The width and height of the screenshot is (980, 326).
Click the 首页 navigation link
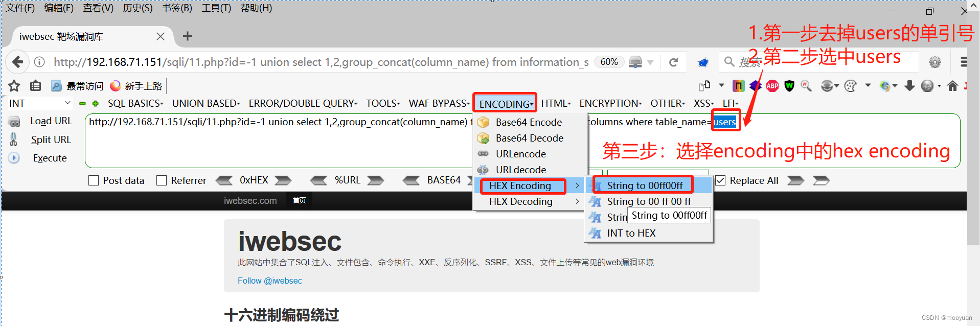tap(300, 200)
